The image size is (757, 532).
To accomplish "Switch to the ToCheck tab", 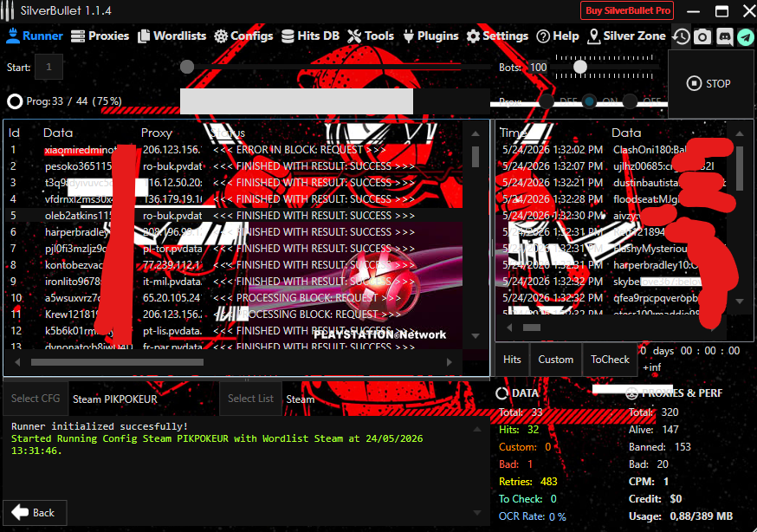I will point(611,360).
